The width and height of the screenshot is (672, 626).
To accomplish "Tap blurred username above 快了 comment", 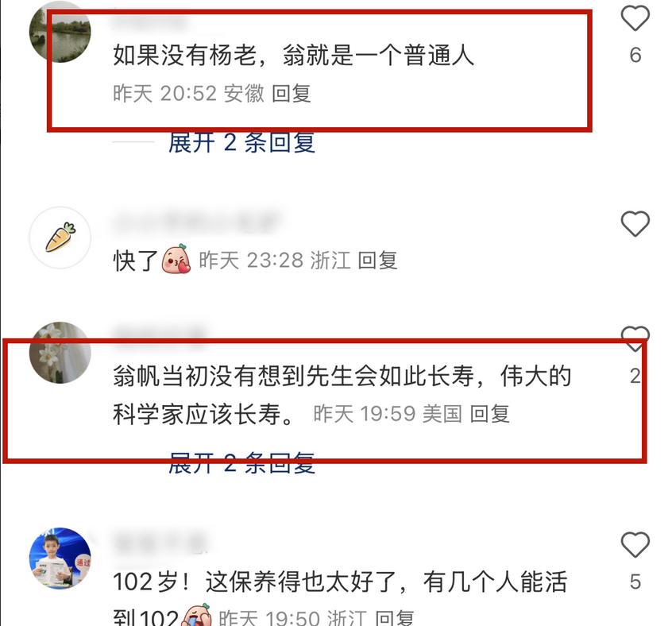I will pos(197,222).
